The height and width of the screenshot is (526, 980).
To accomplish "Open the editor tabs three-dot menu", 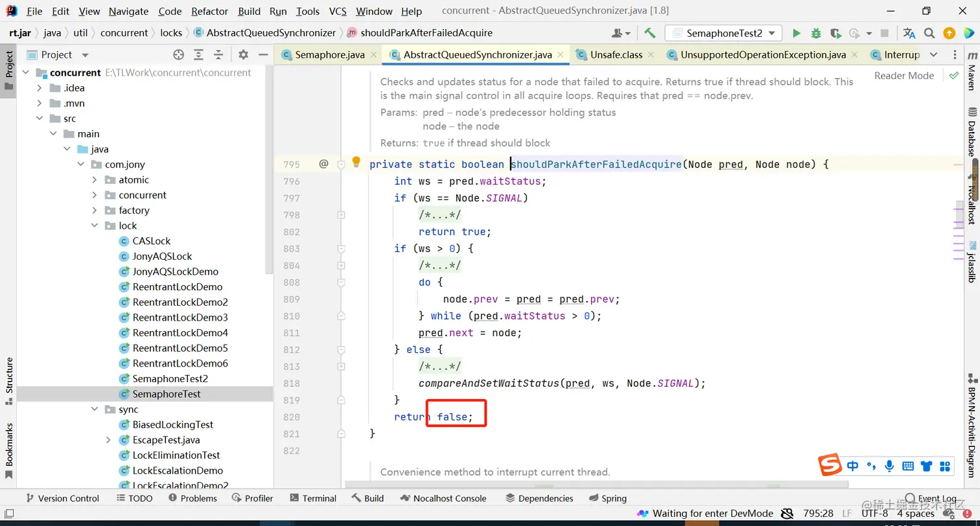I will coord(955,55).
